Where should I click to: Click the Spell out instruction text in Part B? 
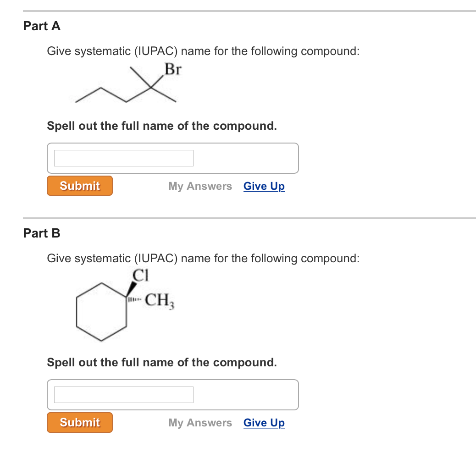161,362
